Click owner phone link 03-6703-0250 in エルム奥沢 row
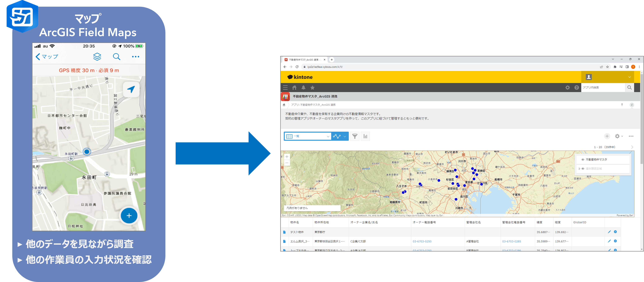The width and height of the screenshot is (644, 282). (422, 241)
